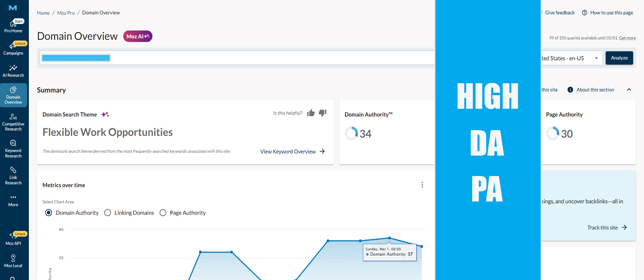The width and height of the screenshot is (644, 280).
Task: Collapse the Summary section chevron
Action: coord(629,90)
